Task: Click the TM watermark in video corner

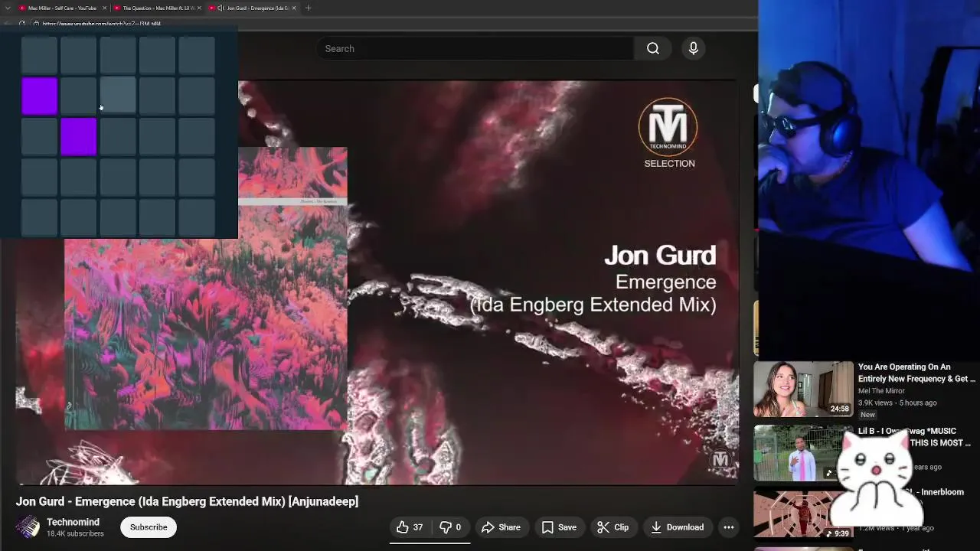Action: [x=720, y=459]
